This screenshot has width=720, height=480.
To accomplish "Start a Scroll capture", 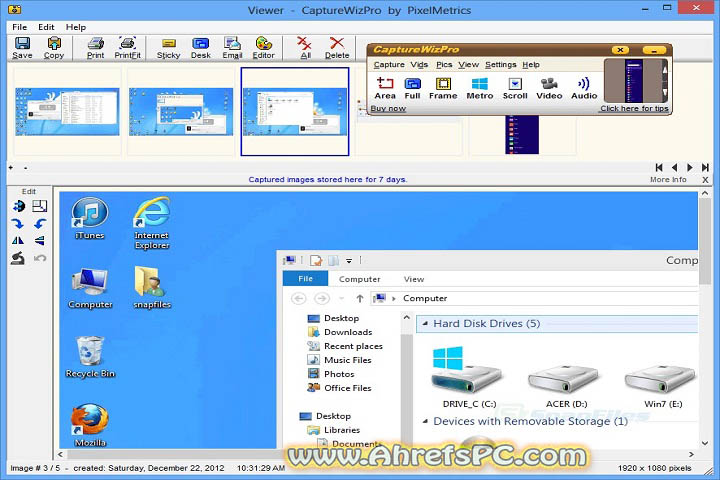I will 515,88.
